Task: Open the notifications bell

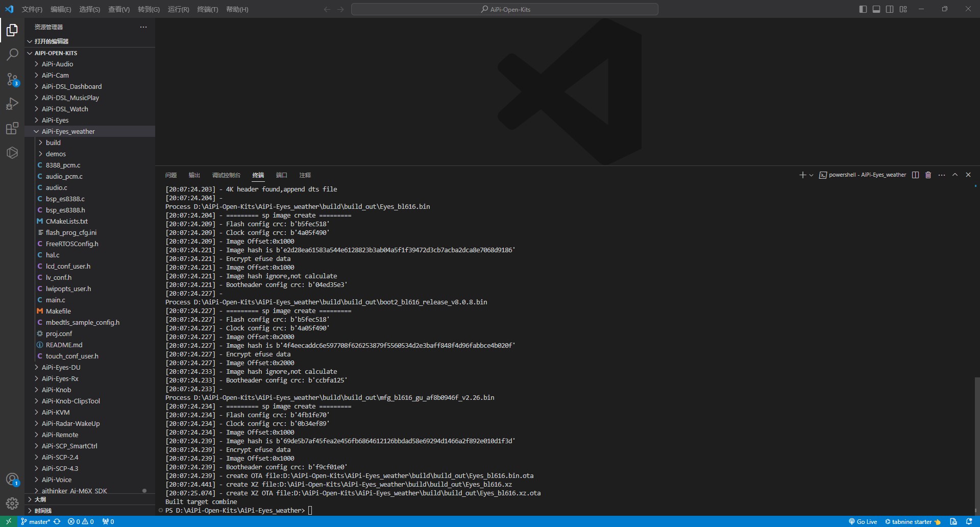Action: point(969,521)
